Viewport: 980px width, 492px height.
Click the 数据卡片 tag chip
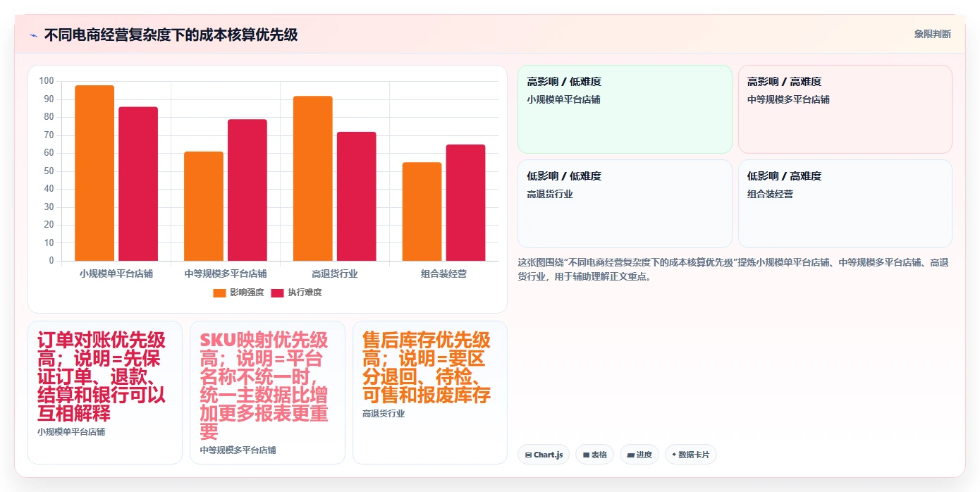[x=691, y=455]
